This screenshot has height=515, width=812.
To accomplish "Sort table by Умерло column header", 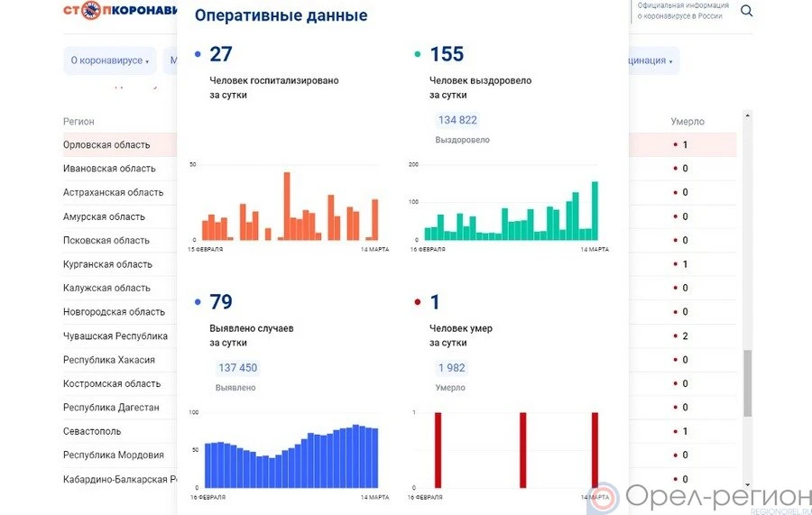I will (687, 122).
